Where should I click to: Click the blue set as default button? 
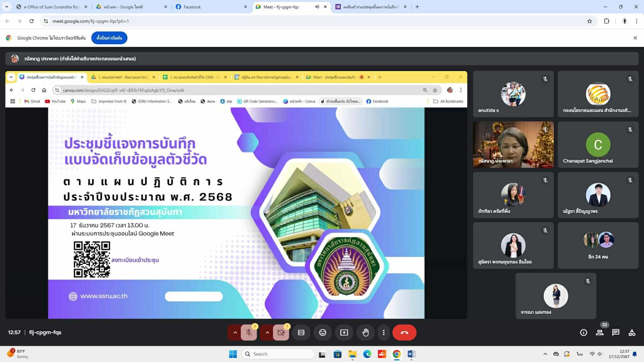click(x=109, y=38)
